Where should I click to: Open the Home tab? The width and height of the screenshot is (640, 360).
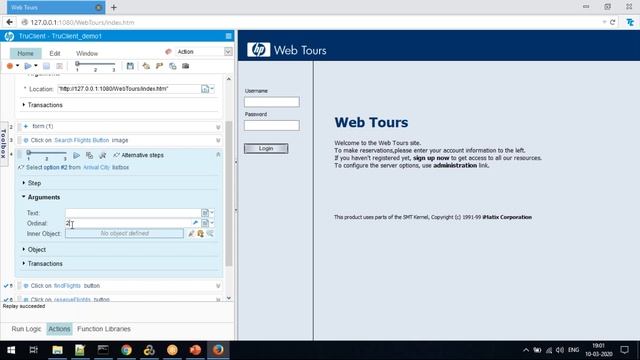click(25, 53)
